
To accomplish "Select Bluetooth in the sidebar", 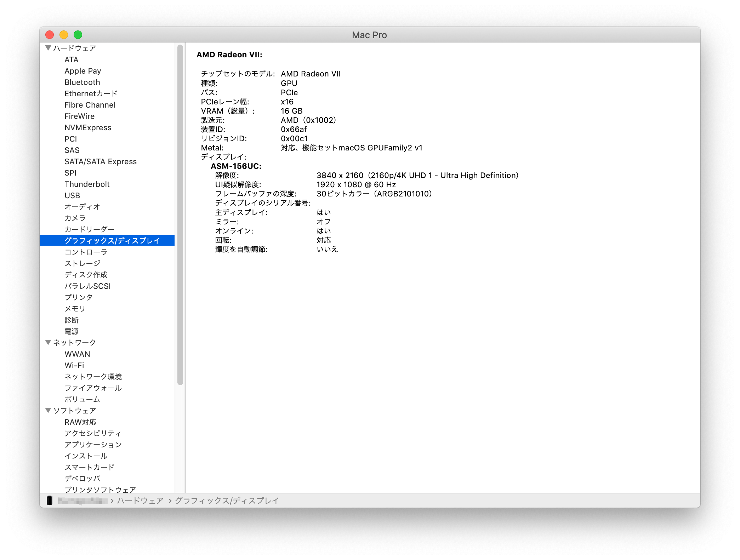I will click(82, 82).
